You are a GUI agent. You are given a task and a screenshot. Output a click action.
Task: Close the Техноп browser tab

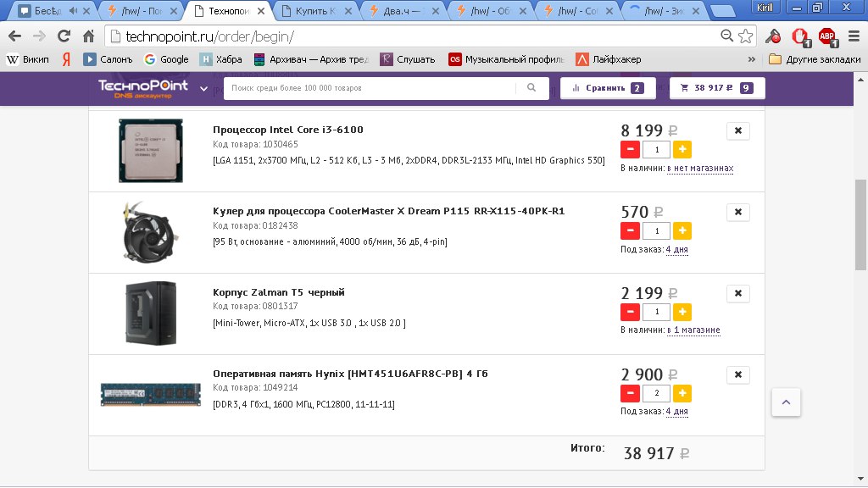click(x=261, y=11)
